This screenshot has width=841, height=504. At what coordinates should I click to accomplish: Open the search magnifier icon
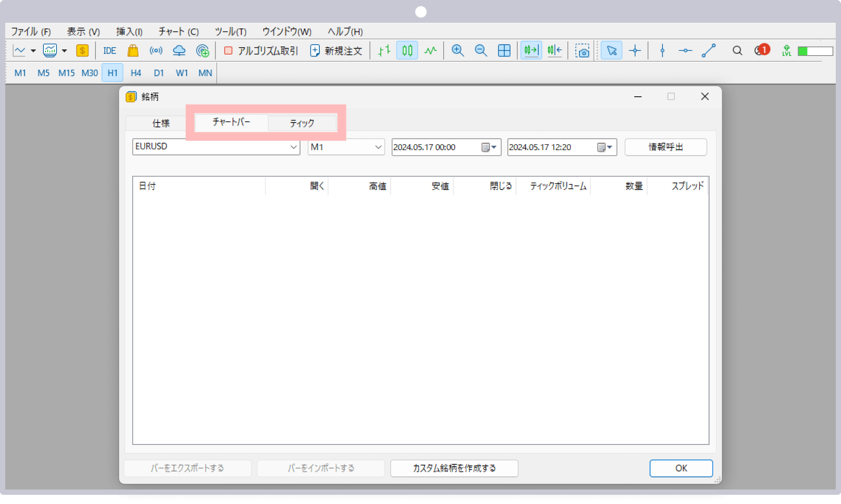tap(737, 51)
